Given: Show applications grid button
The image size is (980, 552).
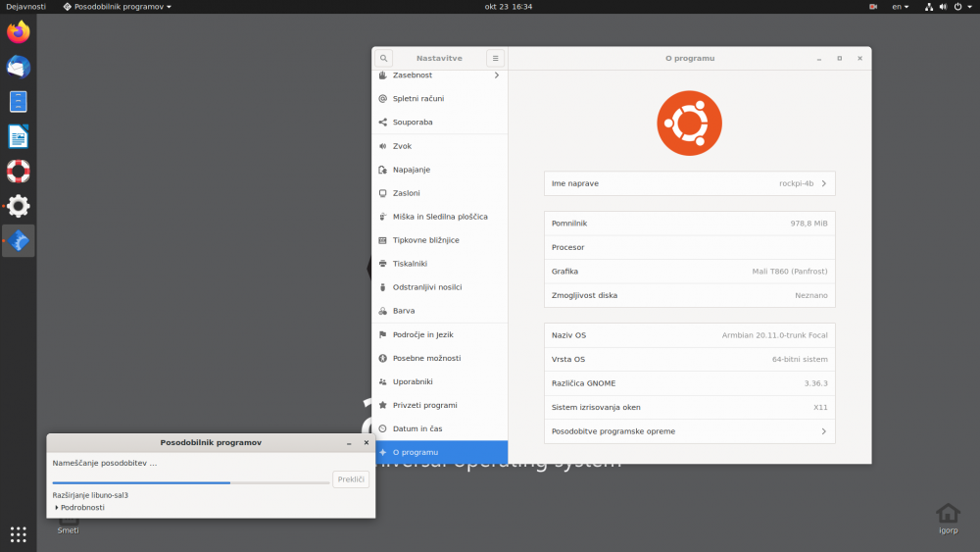Looking at the screenshot, I should [19, 534].
